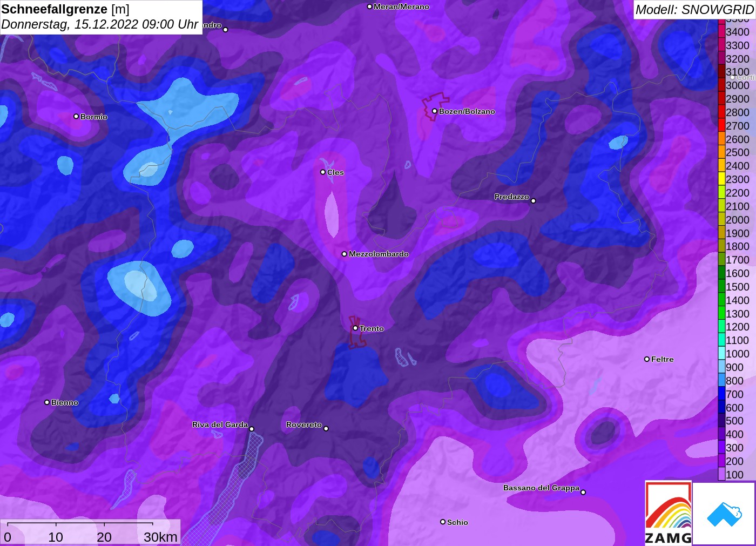
Task: Click the blue snow cloud logo
Action: tap(724, 514)
